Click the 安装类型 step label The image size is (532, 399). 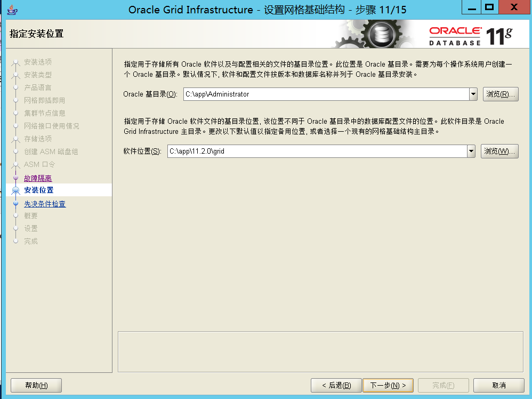pyautogui.click(x=38, y=75)
